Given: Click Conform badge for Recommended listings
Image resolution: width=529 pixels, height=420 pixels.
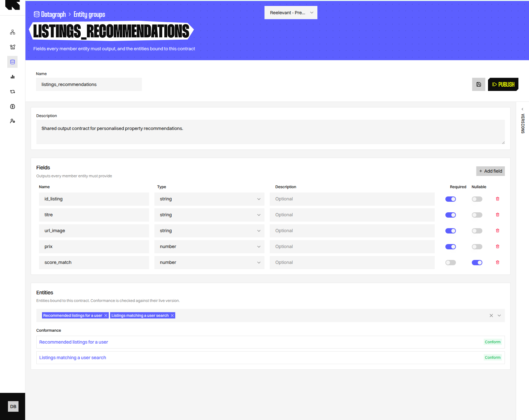Looking at the screenshot, I should (x=493, y=342).
